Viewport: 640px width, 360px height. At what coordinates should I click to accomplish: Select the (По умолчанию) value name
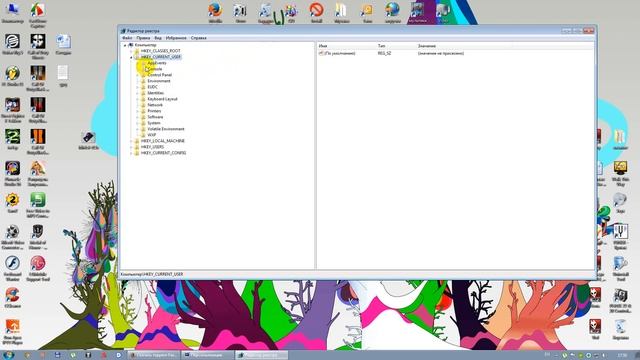pos(340,53)
